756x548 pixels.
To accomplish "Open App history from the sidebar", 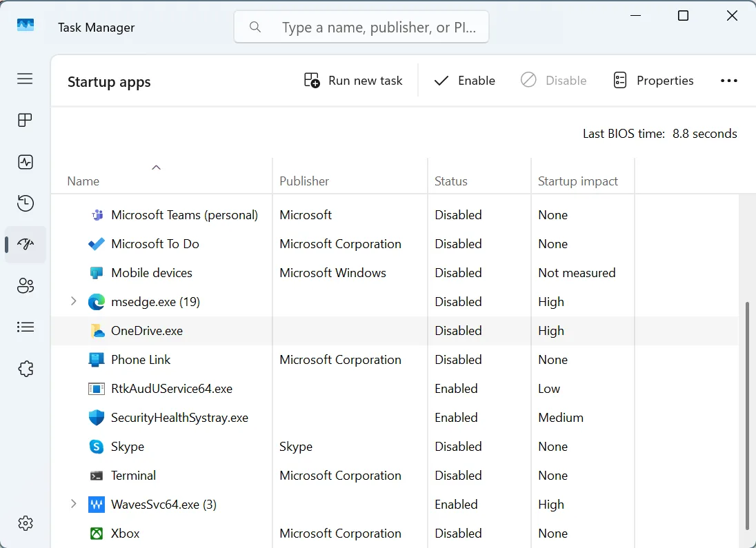I will [25, 203].
